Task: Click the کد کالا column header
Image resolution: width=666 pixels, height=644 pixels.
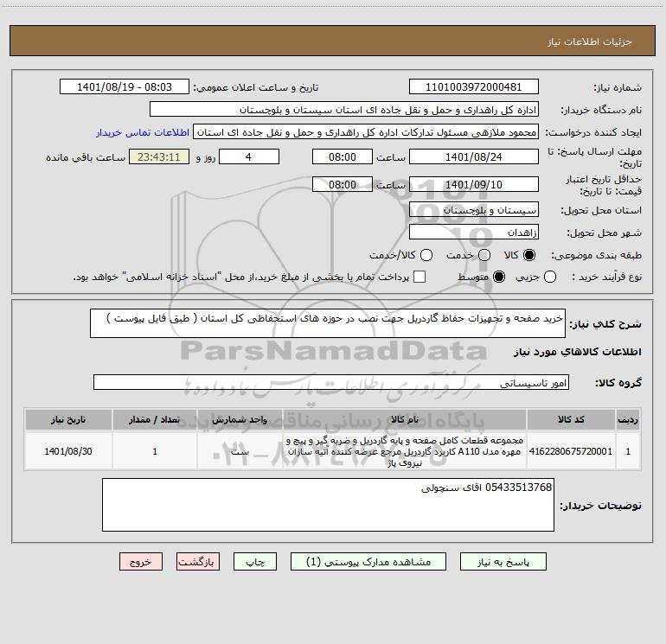Action: tap(571, 419)
